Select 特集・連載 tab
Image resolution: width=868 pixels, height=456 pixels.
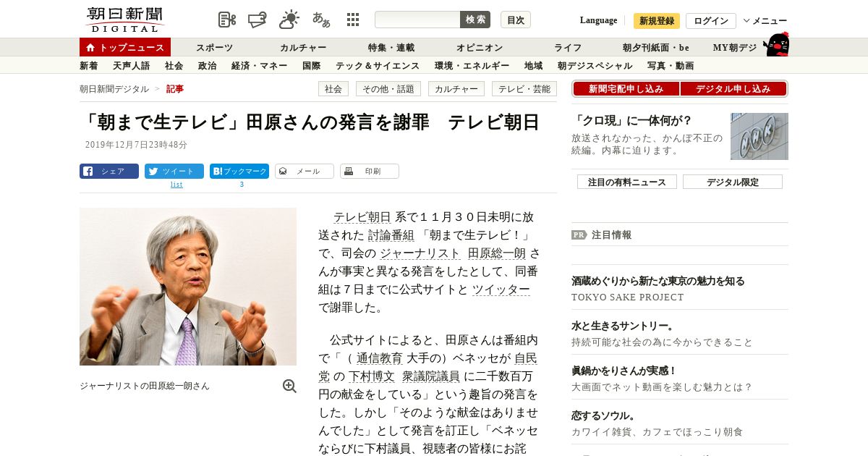click(x=391, y=47)
